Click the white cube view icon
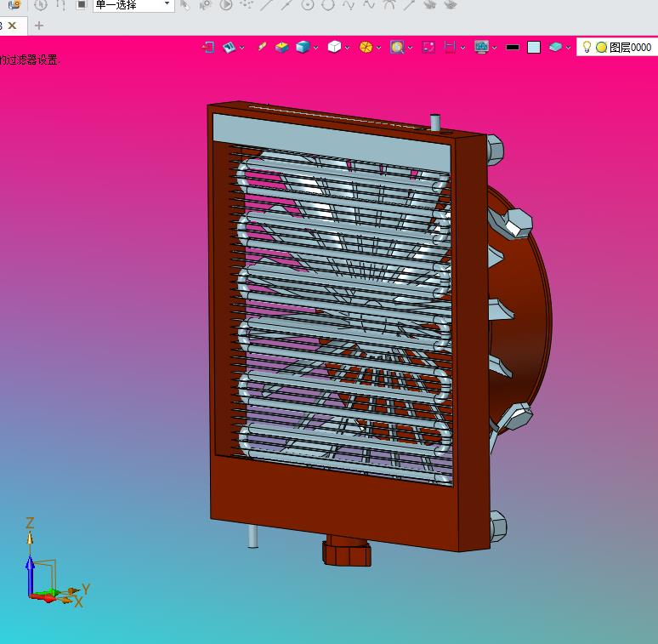The width and height of the screenshot is (658, 644). click(334, 47)
